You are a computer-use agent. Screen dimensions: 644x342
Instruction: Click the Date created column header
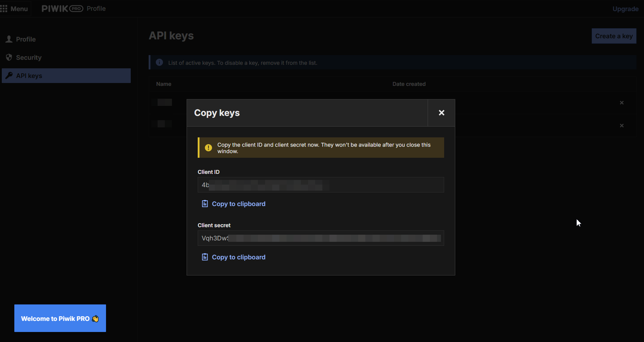[x=409, y=84]
